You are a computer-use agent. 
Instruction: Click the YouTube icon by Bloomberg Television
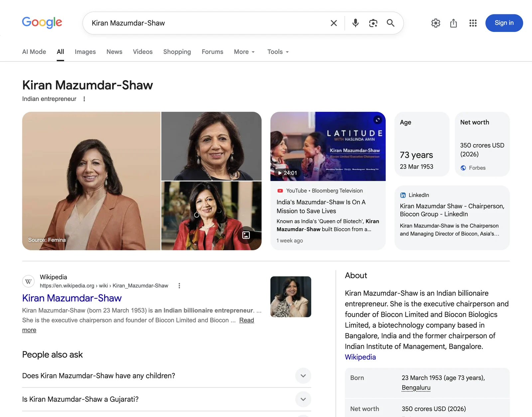pyautogui.click(x=280, y=191)
